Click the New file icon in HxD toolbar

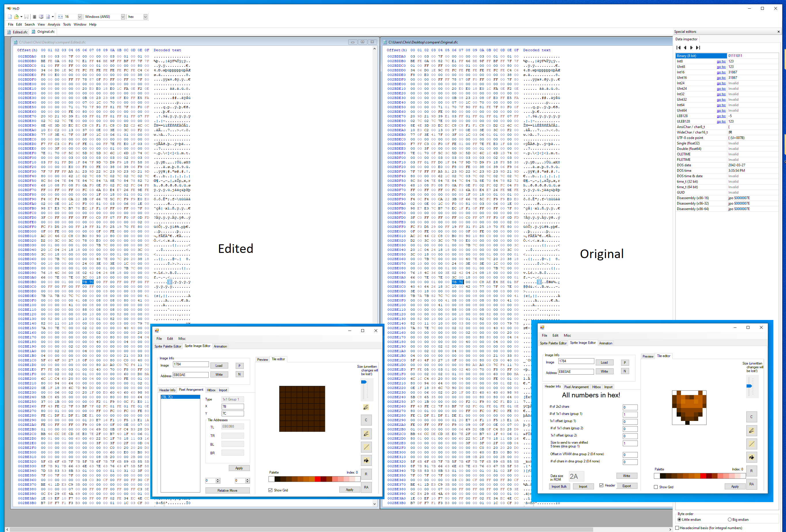tap(10, 17)
